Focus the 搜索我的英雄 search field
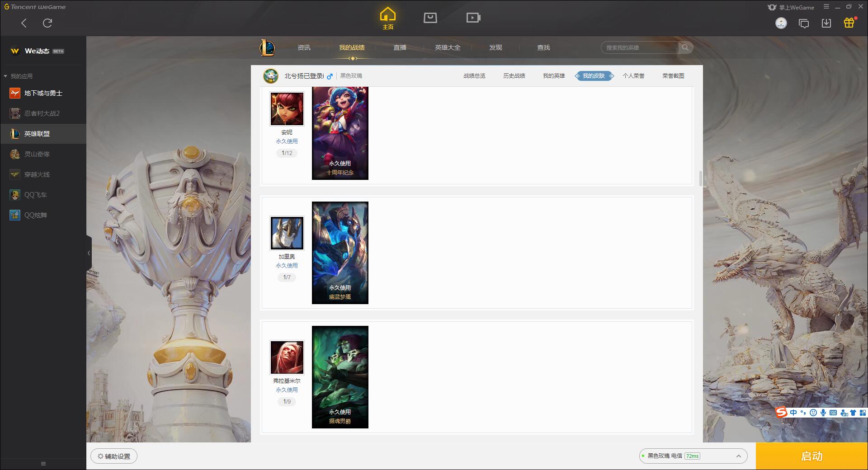 click(x=640, y=47)
